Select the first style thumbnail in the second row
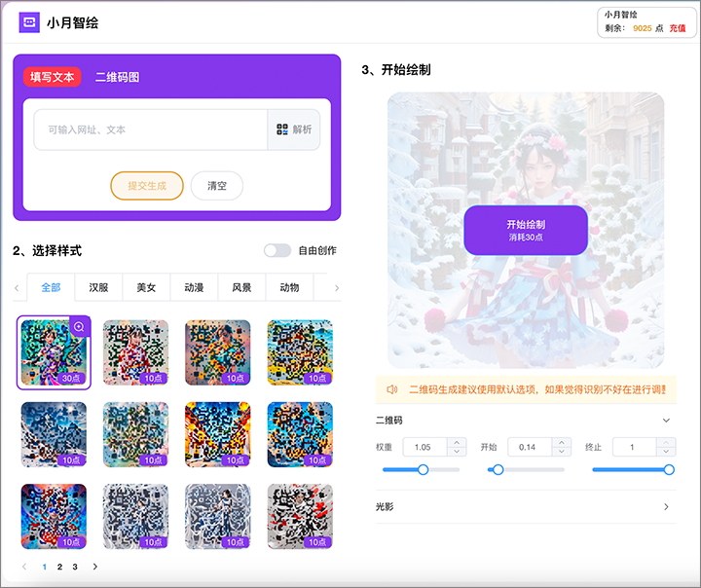Screen dimensions: 701x588 (54, 434)
